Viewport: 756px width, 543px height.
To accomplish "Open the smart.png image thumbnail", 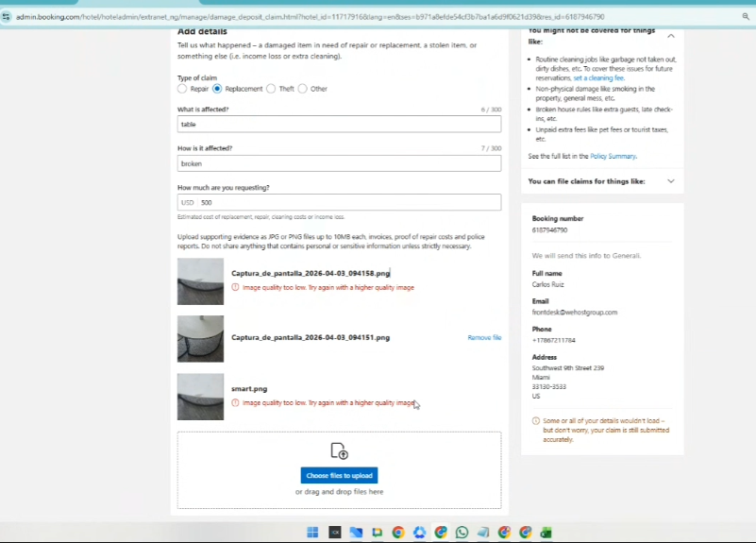I will [200, 397].
